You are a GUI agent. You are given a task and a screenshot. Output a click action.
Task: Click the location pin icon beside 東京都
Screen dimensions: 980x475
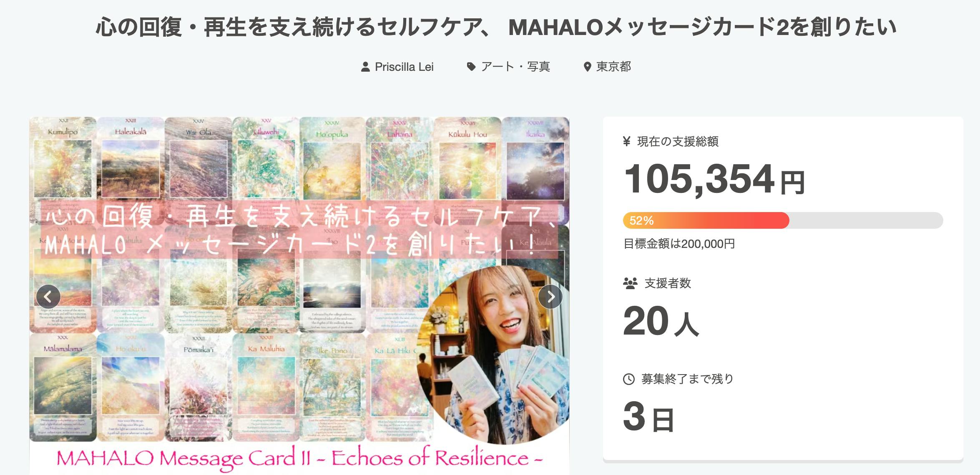tap(587, 67)
